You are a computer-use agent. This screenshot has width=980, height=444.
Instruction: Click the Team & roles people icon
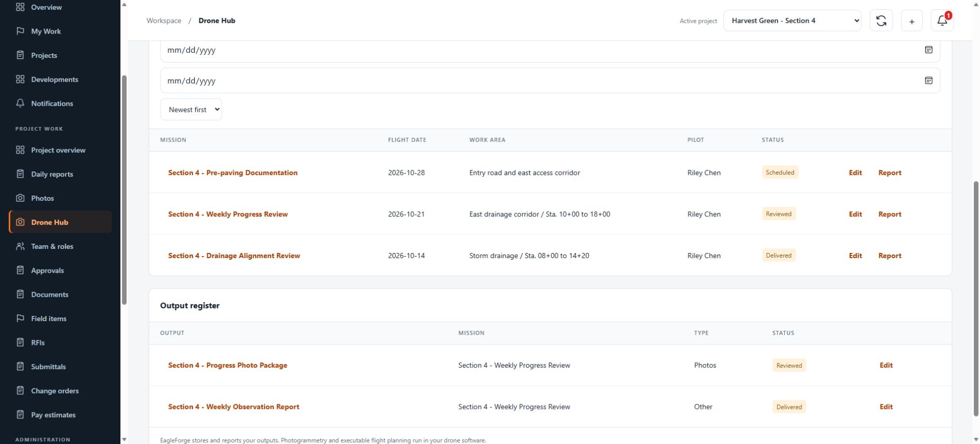pyautogui.click(x=20, y=246)
